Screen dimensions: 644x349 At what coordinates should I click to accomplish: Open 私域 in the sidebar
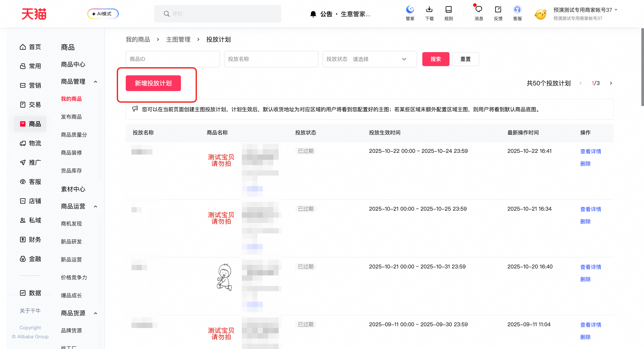click(30, 220)
